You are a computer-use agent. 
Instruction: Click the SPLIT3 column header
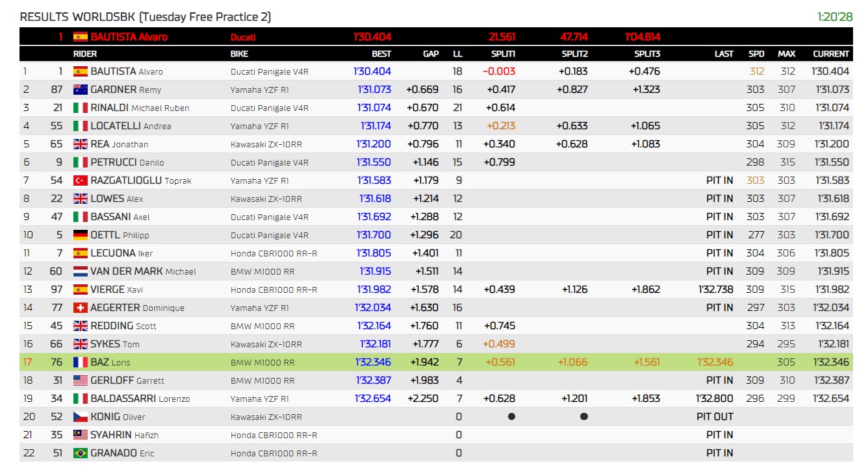click(647, 54)
